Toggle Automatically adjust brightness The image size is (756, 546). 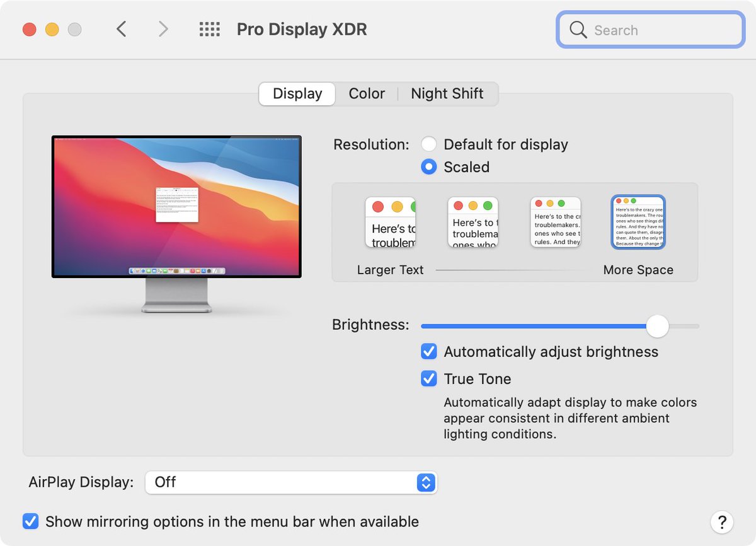point(429,352)
